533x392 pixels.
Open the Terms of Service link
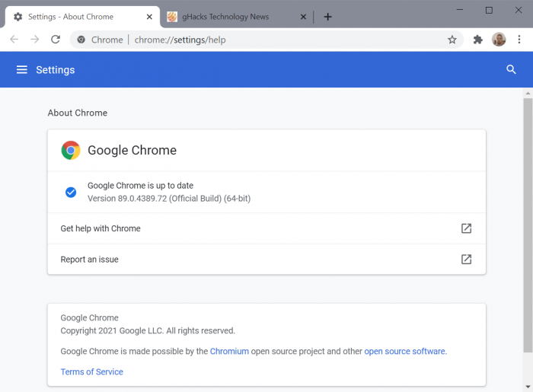tap(91, 371)
